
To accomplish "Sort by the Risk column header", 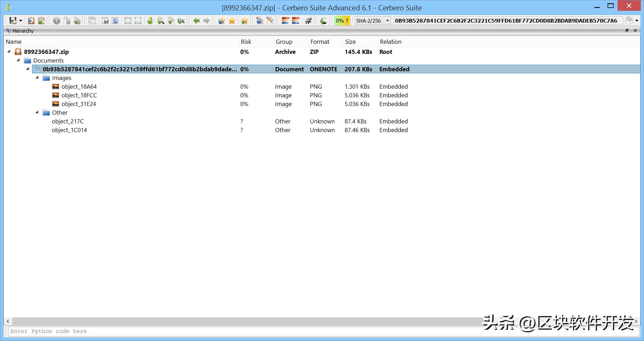I will 246,42.
